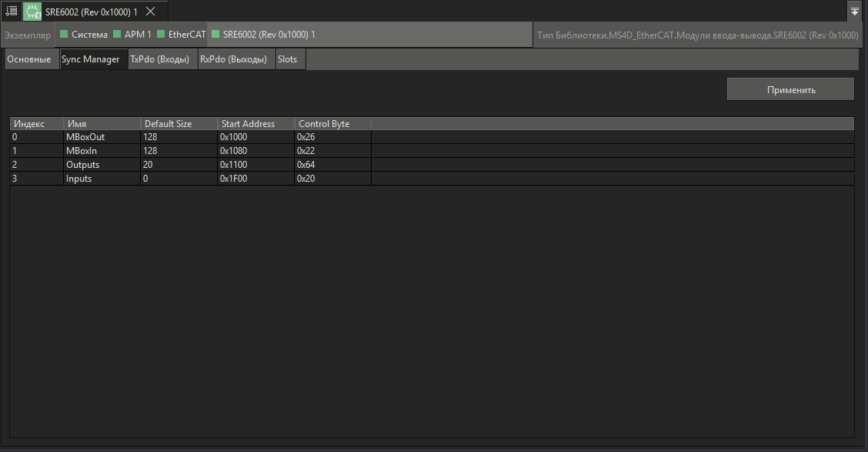
Task: Select the MBoxIn name cell
Action: 102,151
